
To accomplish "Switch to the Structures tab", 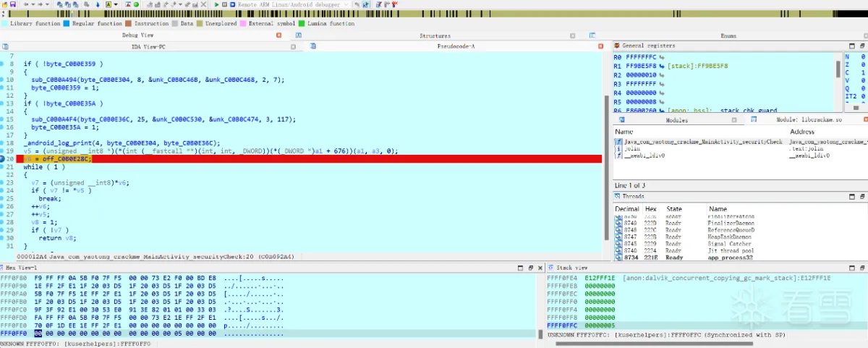I will [x=435, y=35].
